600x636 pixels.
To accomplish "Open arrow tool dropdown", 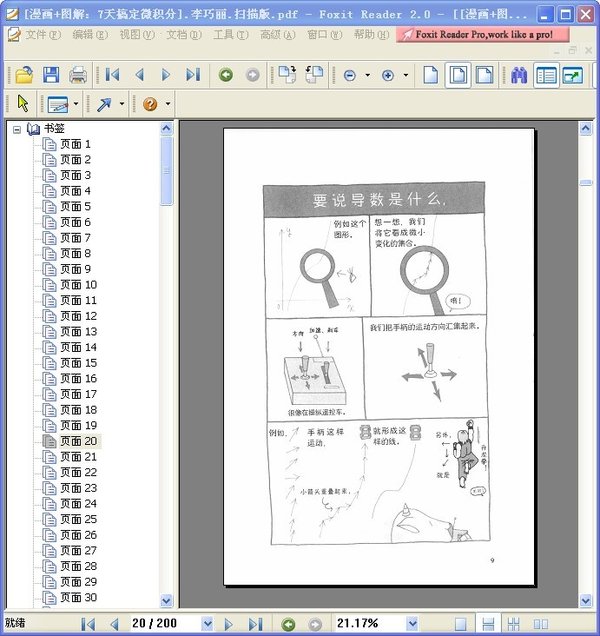I will coord(122,104).
